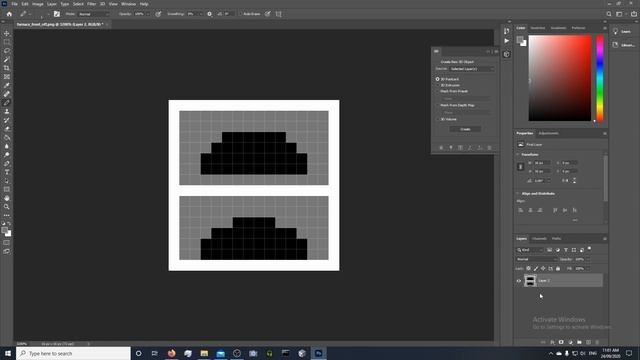Open the 3D panel cube icon
Image resolution: width=640 pixels, height=360 pixels.
point(507,54)
